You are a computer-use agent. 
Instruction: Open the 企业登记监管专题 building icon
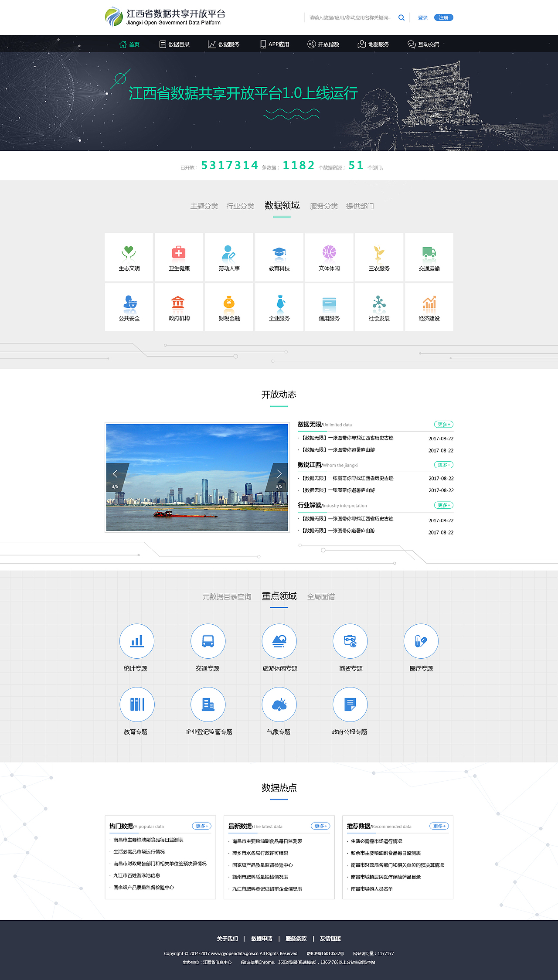pyautogui.click(x=208, y=704)
